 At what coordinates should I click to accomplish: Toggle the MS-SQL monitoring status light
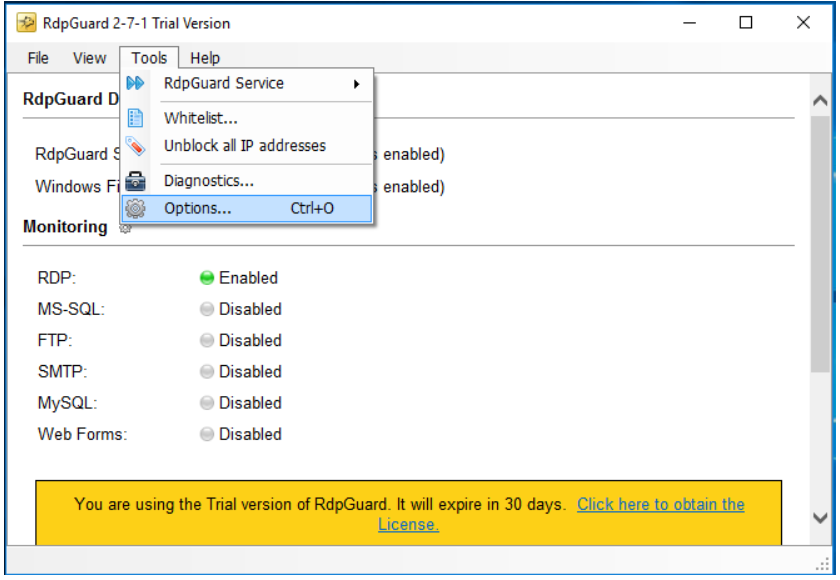207,309
